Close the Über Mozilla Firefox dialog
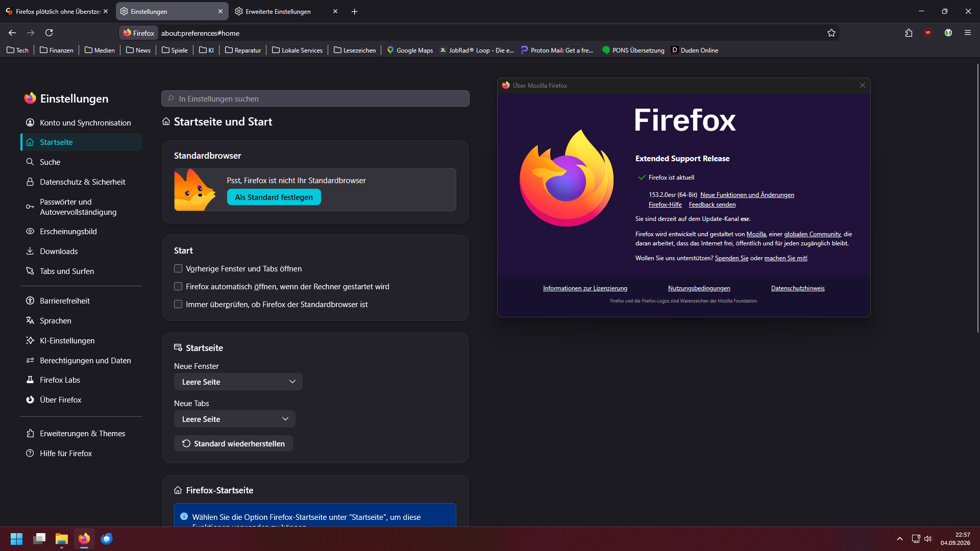This screenshot has width=980, height=551. (x=863, y=86)
